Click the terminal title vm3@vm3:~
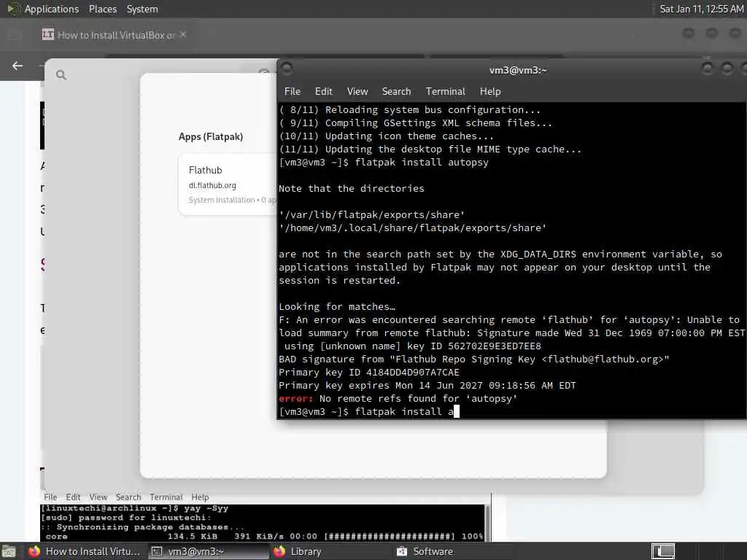Image resolution: width=747 pixels, height=560 pixels. point(518,71)
